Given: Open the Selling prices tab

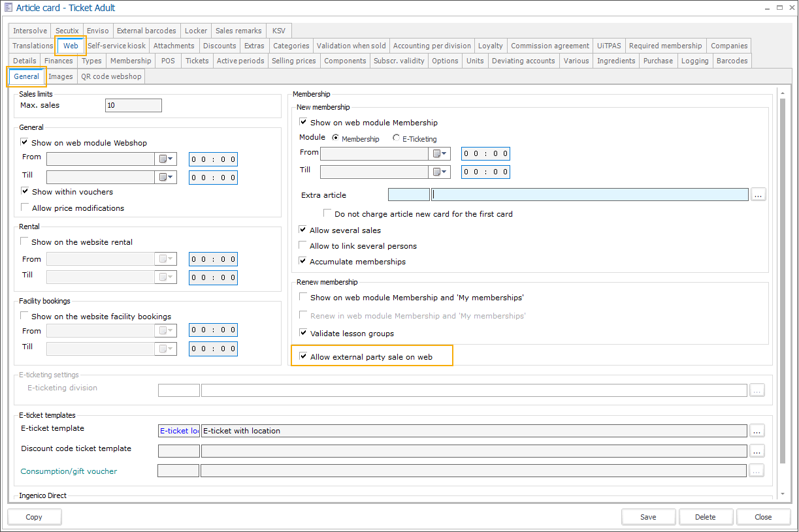Looking at the screenshot, I should pyautogui.click(x=293, y=61).
